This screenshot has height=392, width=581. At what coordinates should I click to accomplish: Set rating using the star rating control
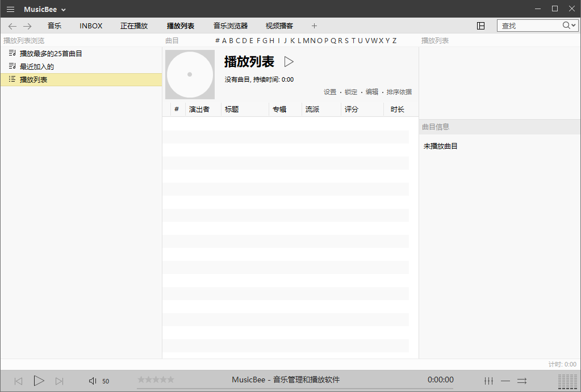156,380
